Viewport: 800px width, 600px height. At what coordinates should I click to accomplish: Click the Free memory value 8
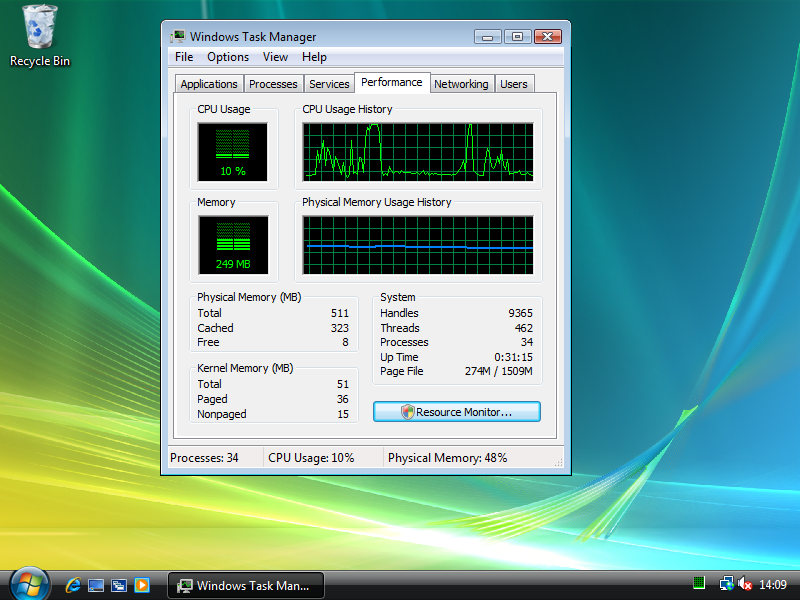(345, 342)
